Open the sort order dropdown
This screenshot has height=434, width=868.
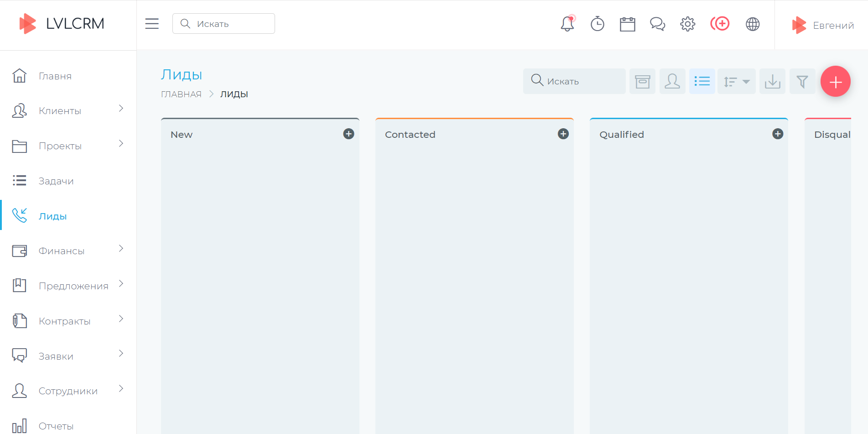click(x=736, y=82)
